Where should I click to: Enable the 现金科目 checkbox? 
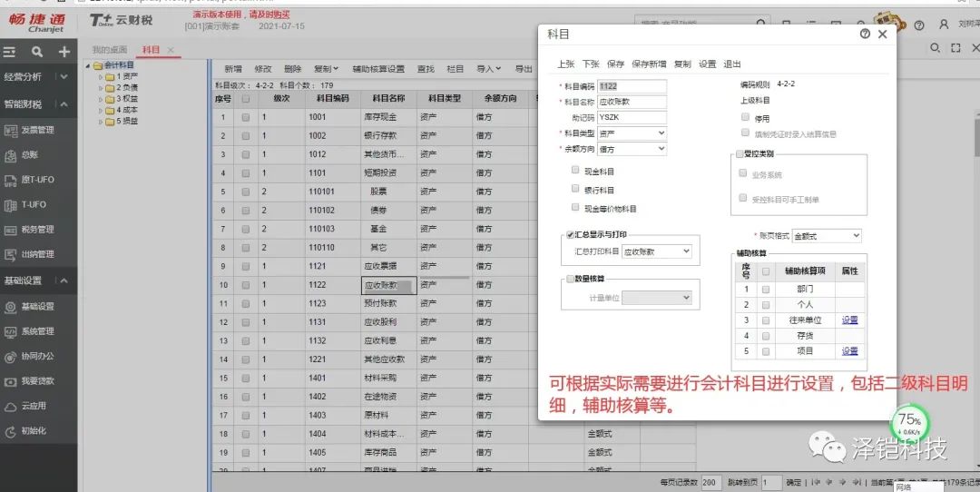[575, 170]
